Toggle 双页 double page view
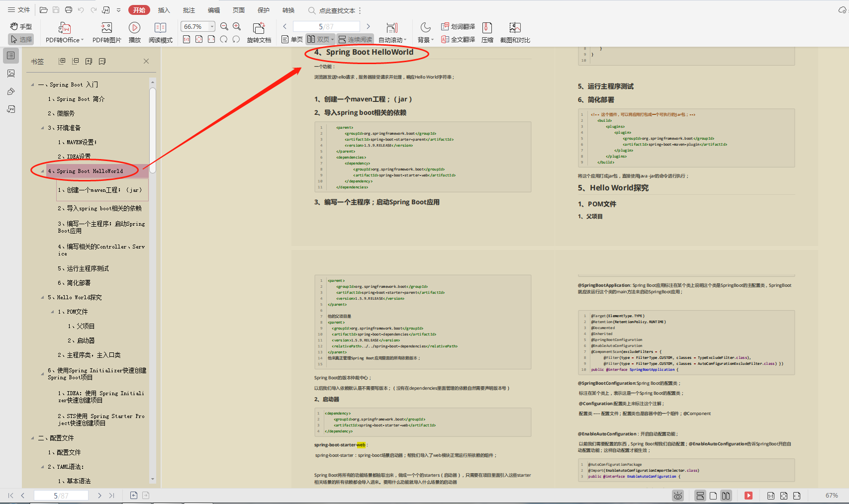Screen dimensions: 849x504 (x=320, y=39)
